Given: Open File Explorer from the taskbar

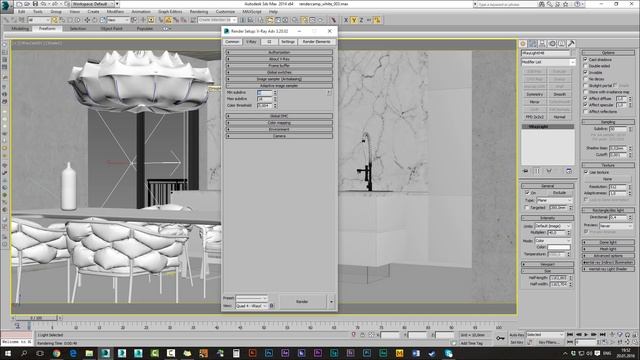Looking at the screenshot, I should [89, 353].
